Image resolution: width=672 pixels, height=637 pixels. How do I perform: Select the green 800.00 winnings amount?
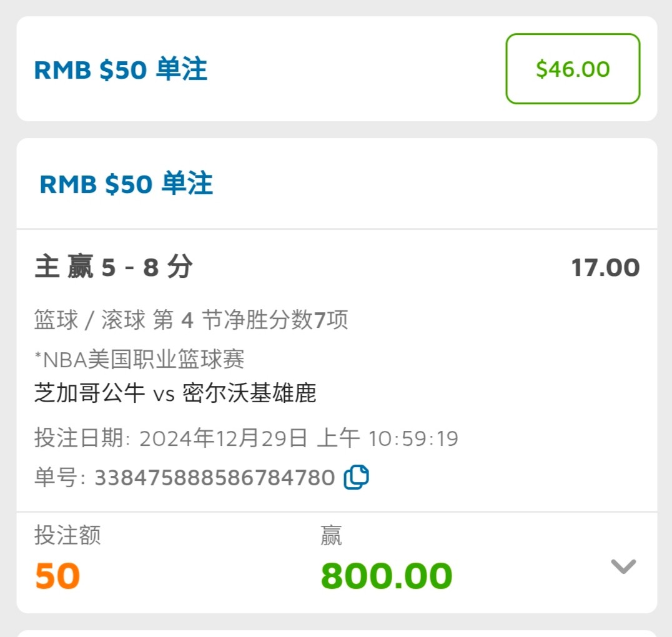387,576
